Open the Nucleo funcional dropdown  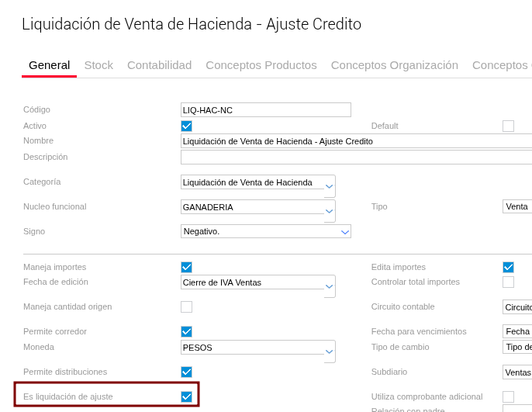click(330, 211)
